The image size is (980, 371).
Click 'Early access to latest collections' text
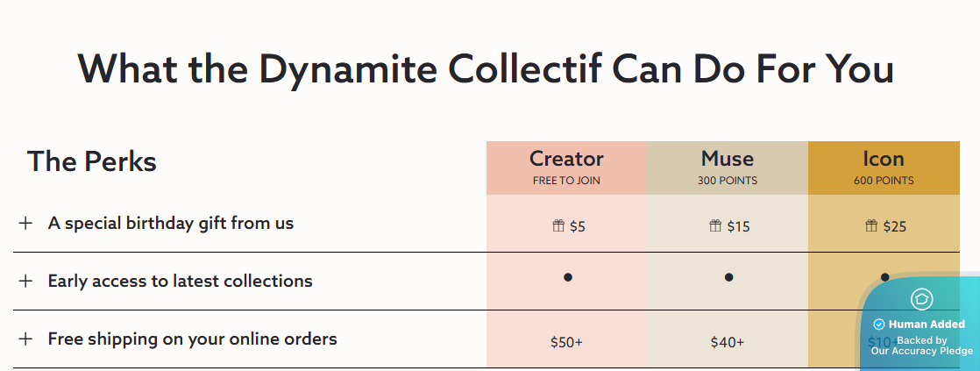180,281
